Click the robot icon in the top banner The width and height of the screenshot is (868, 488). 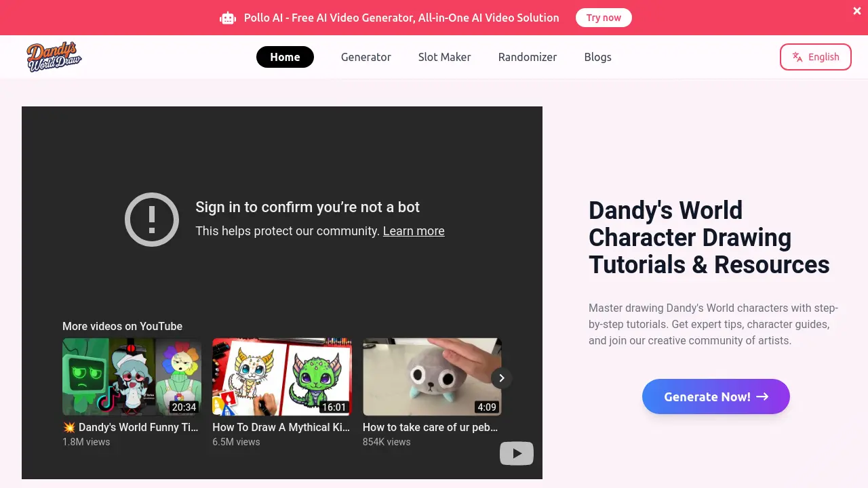coord(227,18)
